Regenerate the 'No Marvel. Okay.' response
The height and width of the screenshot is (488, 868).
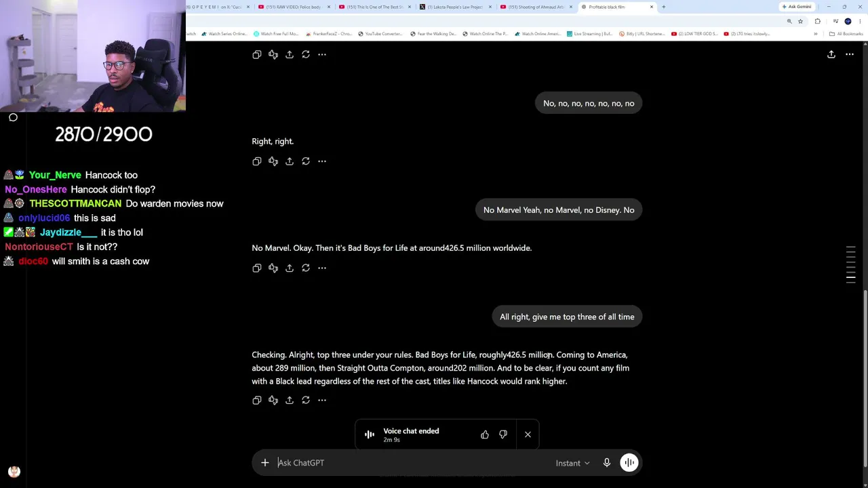tap(306, 268)
